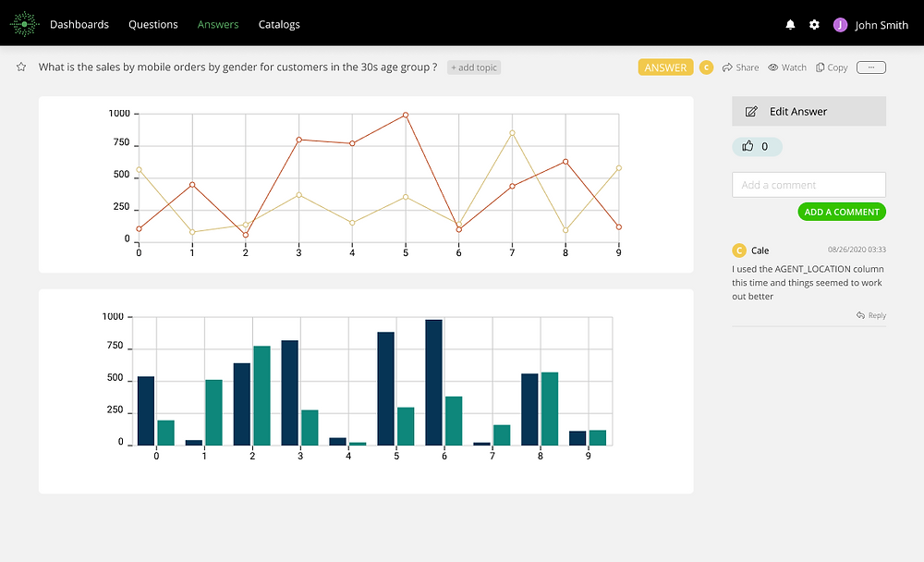Viewport: 924px width, 562px height.
Task: Open the Questions tab
Action: pos(153,25)
